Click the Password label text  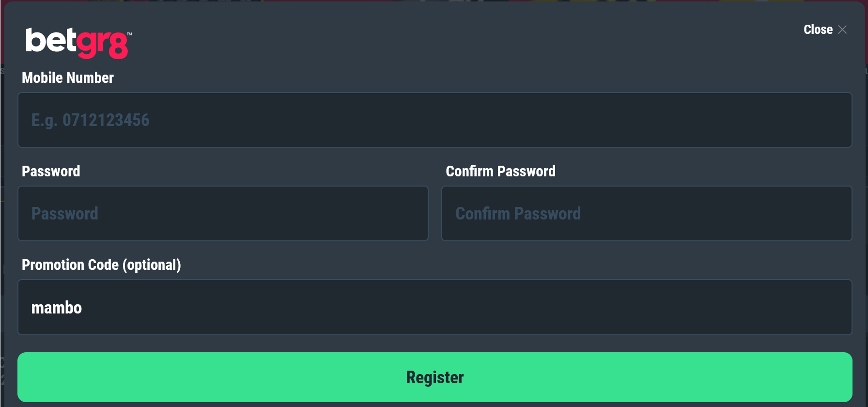coord(50,171)
